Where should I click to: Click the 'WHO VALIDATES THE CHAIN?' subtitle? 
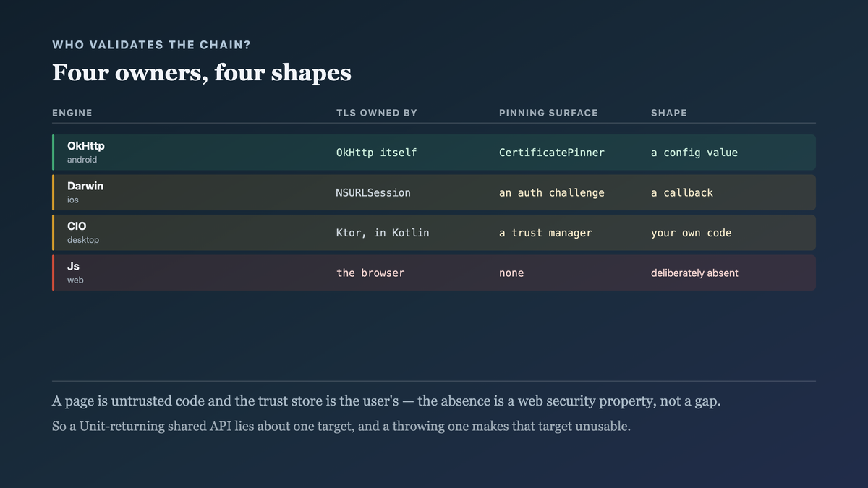coord(152,45)
